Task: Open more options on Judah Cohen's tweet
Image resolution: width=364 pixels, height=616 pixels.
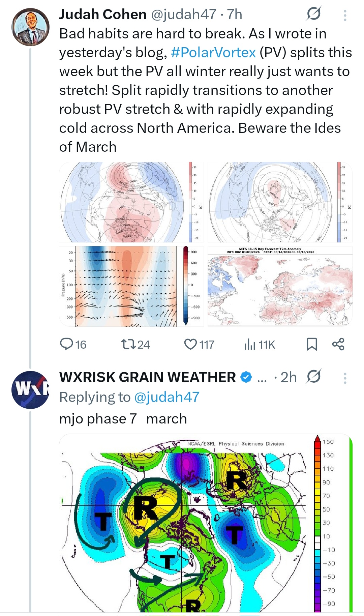Action: tap(345, 15)
